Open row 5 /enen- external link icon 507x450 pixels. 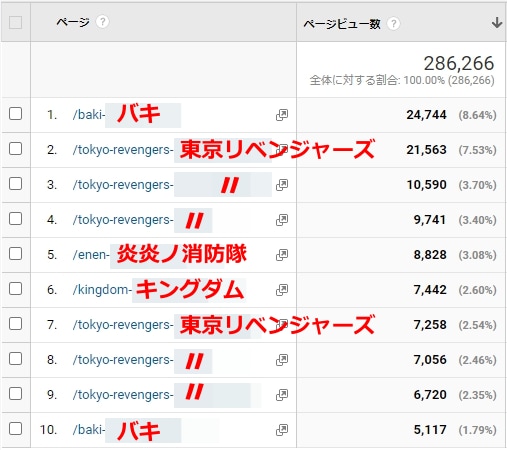pos(282,255)
